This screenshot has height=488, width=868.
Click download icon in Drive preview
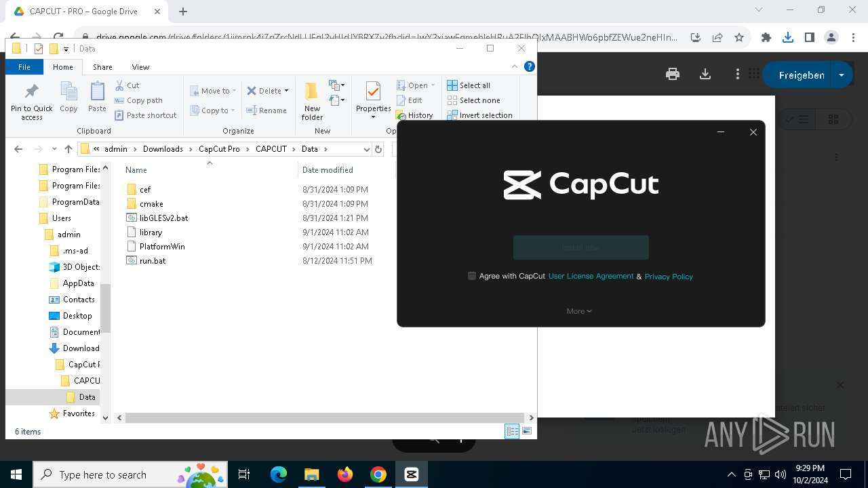coord(705,75)
